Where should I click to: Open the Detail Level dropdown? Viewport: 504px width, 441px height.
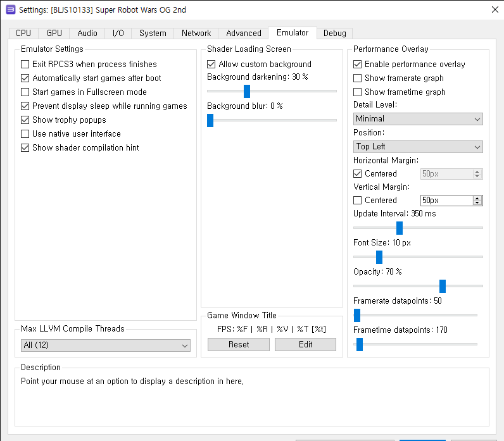pos(418,119)
